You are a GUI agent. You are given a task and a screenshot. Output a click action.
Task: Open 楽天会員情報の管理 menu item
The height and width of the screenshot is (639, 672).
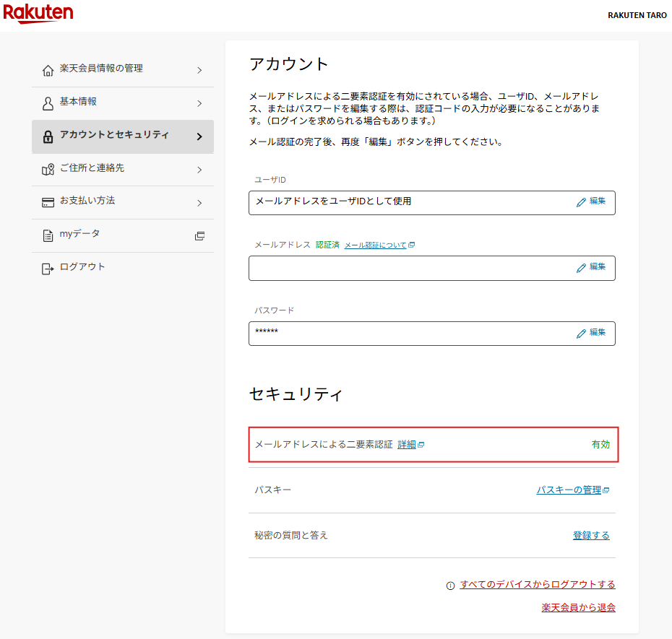click(123, 70)
